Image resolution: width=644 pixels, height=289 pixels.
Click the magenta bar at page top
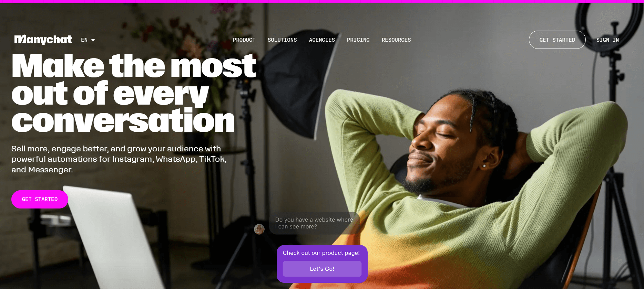pos(322,1)
